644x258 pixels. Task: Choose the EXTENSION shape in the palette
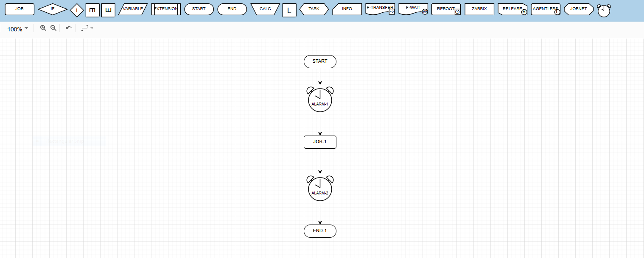[166, 9]
